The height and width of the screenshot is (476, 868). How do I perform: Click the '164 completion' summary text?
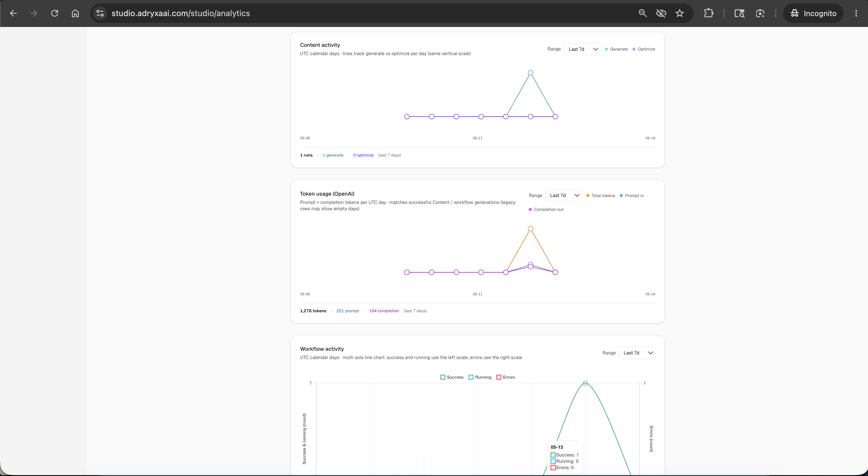pos(384,311)
